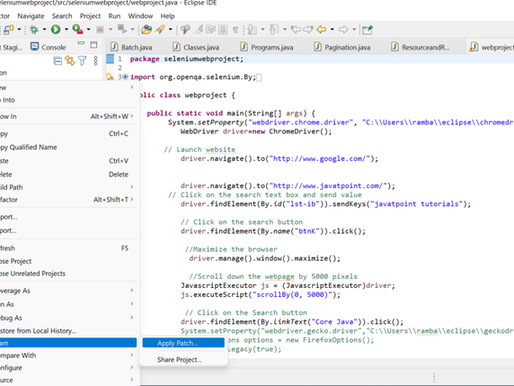This screenshot has width=514, height=386.
Task: Click the yellow Back navigation arrow
Action: [321, 30]
